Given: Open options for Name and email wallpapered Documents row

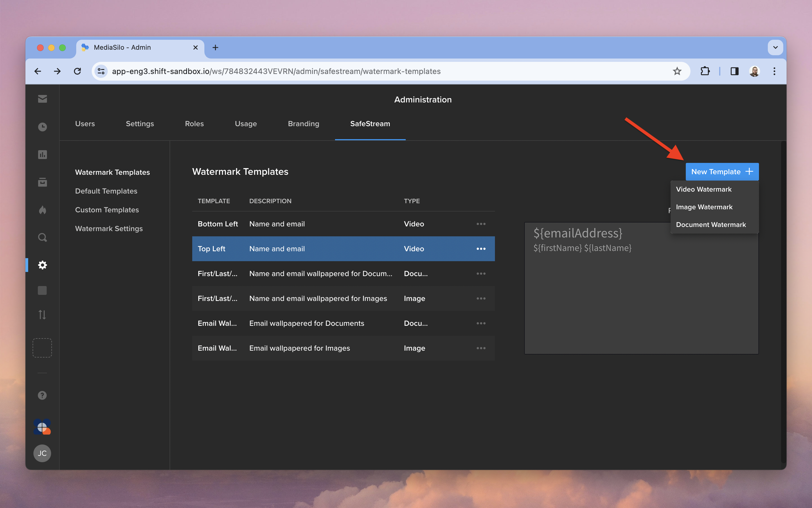Looking at the screenshot, I should (481, 274).
